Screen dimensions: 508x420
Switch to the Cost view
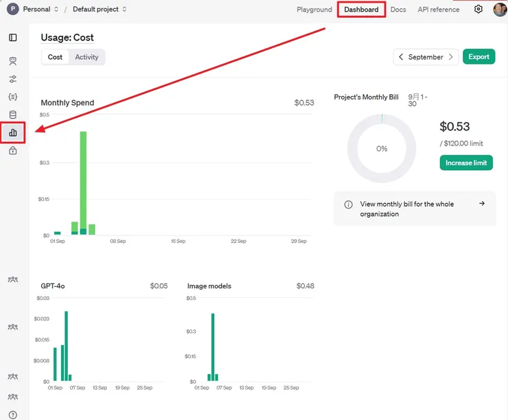tap(55, 57)
